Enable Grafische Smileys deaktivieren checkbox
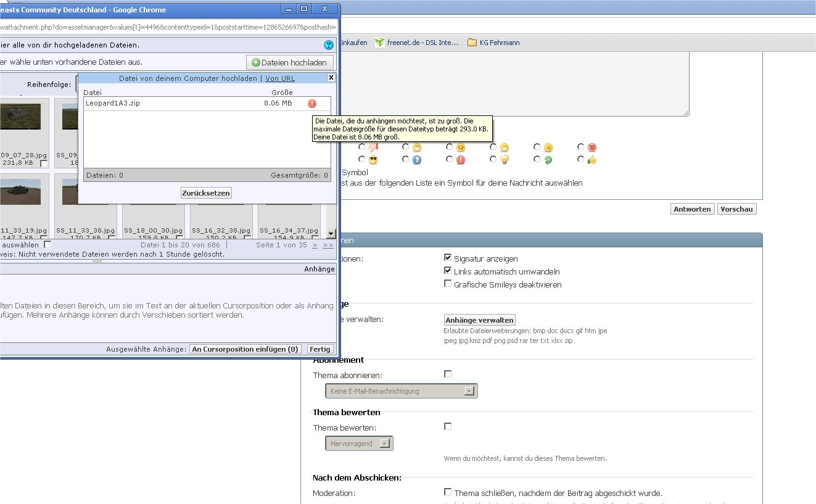Viewport: 816px width, 504px height. pyautogui.click(x=448, y=284)
